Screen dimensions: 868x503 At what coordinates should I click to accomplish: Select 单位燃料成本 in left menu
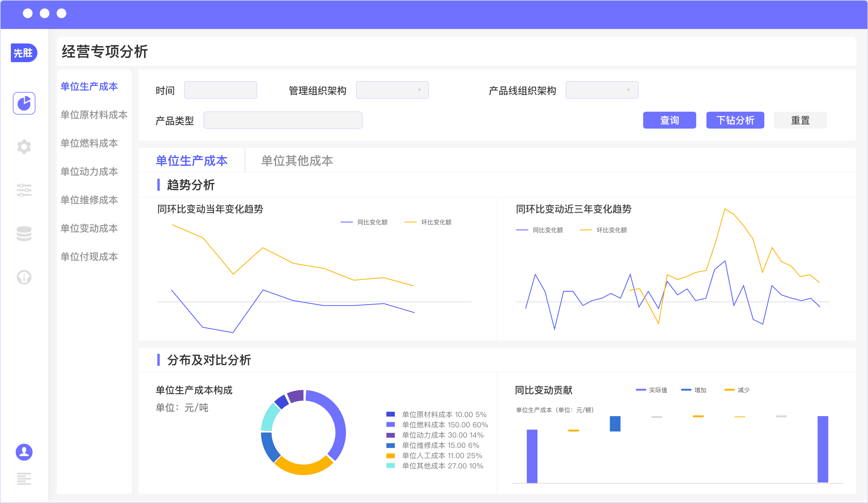[x=89, y=143]
